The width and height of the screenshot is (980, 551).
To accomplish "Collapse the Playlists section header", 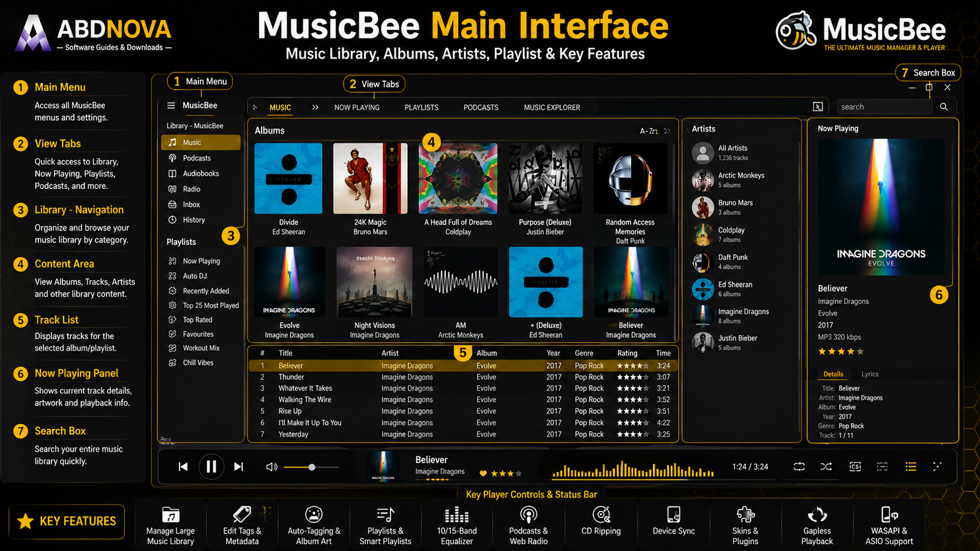I will click(181, 242).
